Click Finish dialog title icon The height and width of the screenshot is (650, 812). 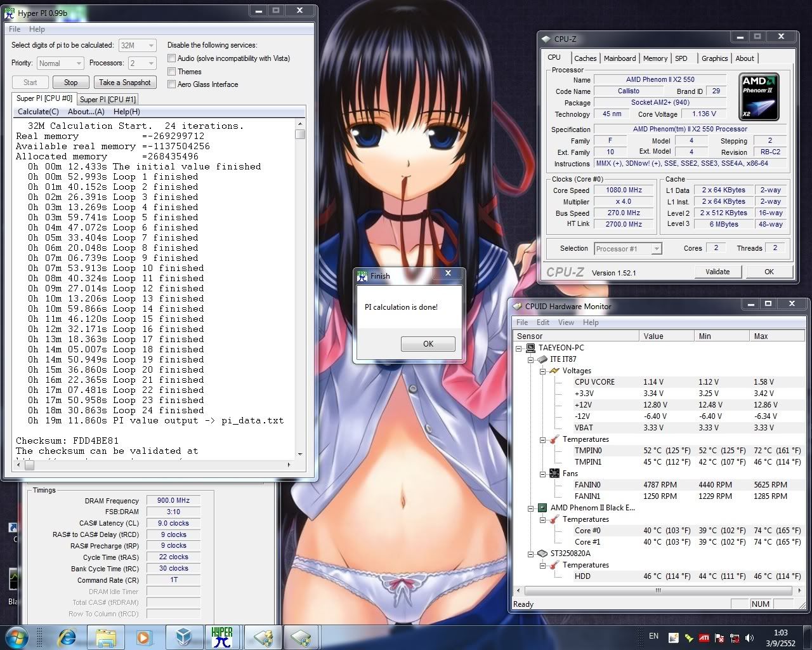tap(362, 275)
